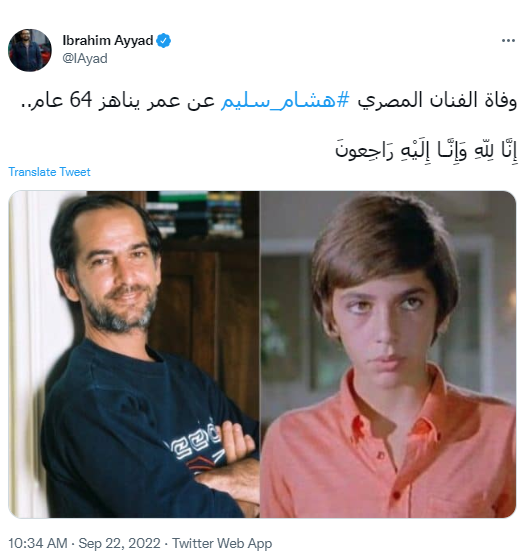The width and height of the screenshot is (528, 552).
Task: Click the 10:34 AM timestamp
Action: pos(38,543)
